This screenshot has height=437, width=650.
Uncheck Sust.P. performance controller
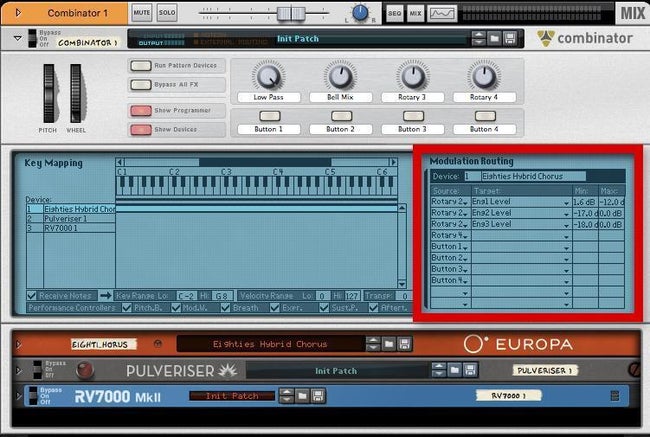[324, 308]
